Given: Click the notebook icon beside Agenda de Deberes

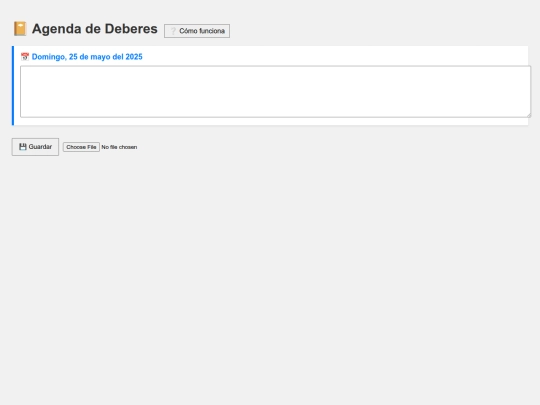Looking at the screenshot, I should pyautogui.click(x=20, y=29).
